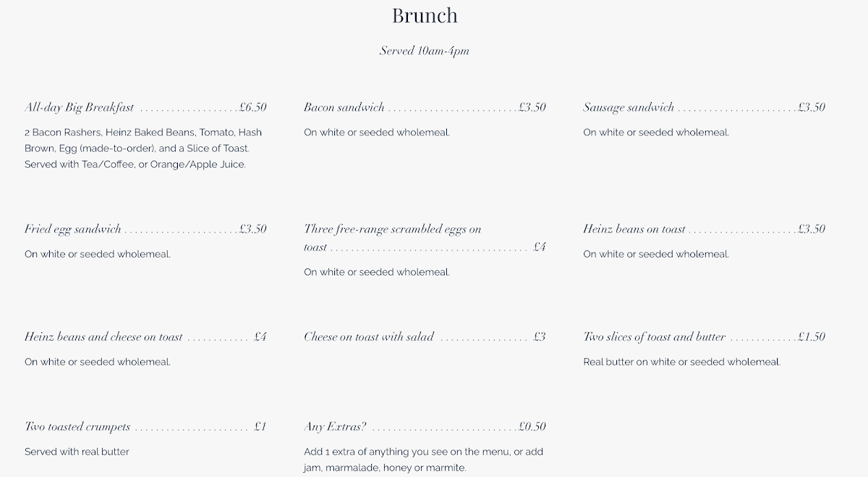The image size is (868, 477).
Task: Click the Fried egg sandwich title
Action: pos(73,229)
